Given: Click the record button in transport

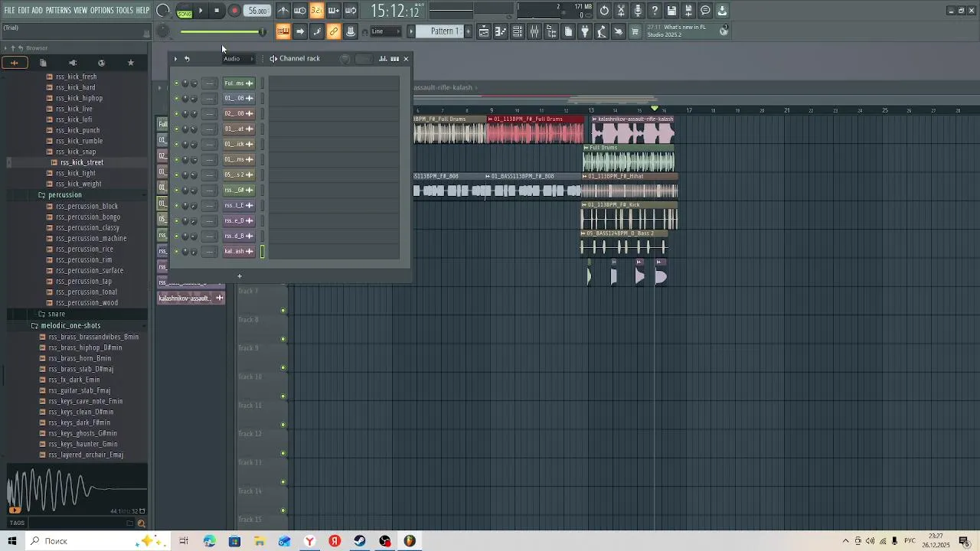Looking at the screenshot, I should click(234, 11).
